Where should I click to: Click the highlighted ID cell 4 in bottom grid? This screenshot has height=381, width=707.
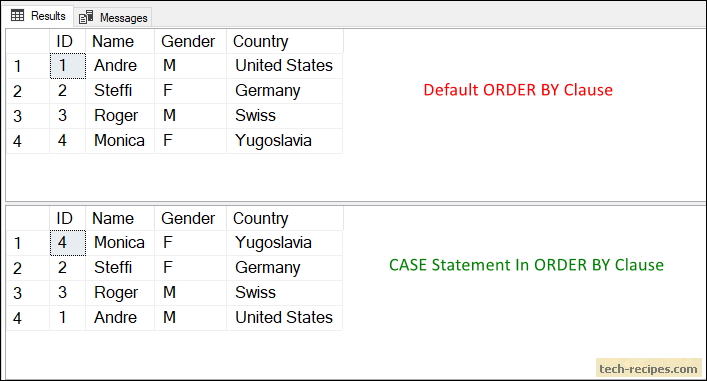point(68,243)
